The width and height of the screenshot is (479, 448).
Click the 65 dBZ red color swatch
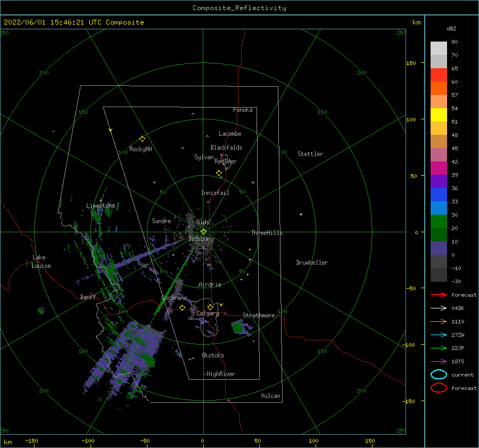(x=439, y=75)
